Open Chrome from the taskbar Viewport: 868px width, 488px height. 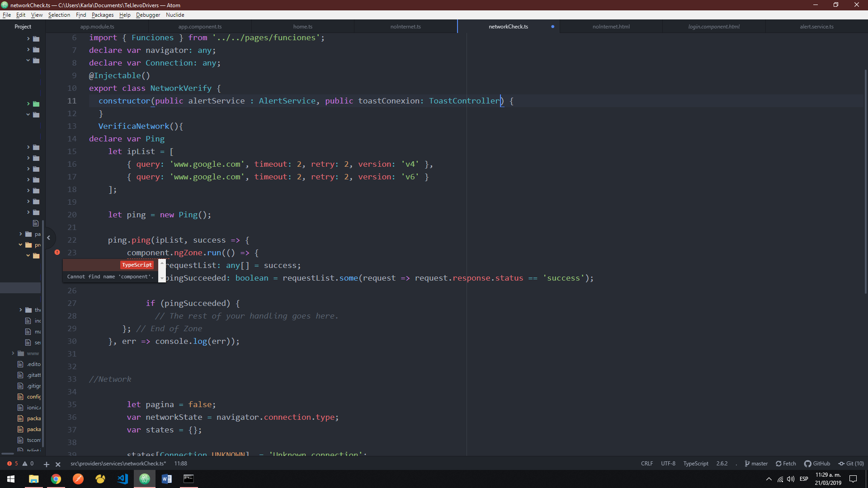click(56, 479)
